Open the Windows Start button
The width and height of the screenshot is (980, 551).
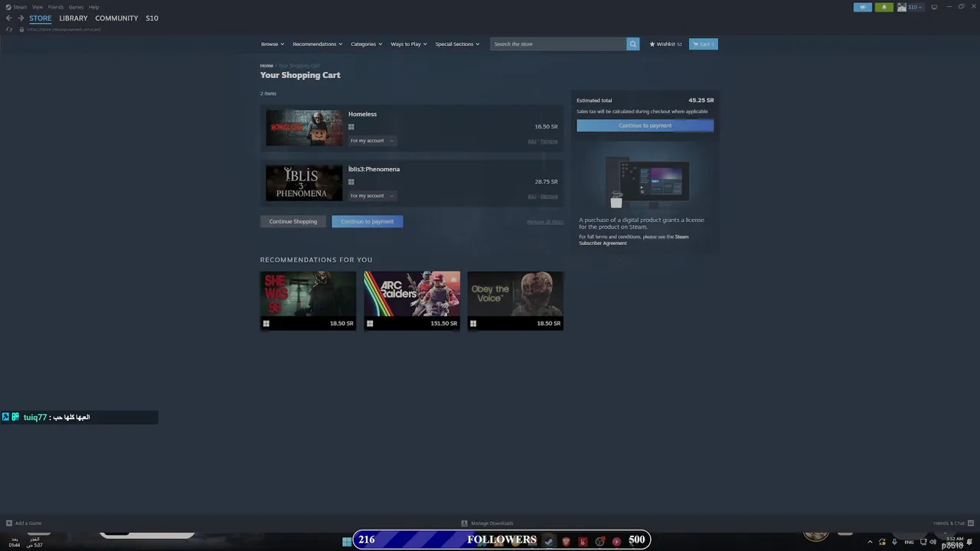click(x=347, y=541)
